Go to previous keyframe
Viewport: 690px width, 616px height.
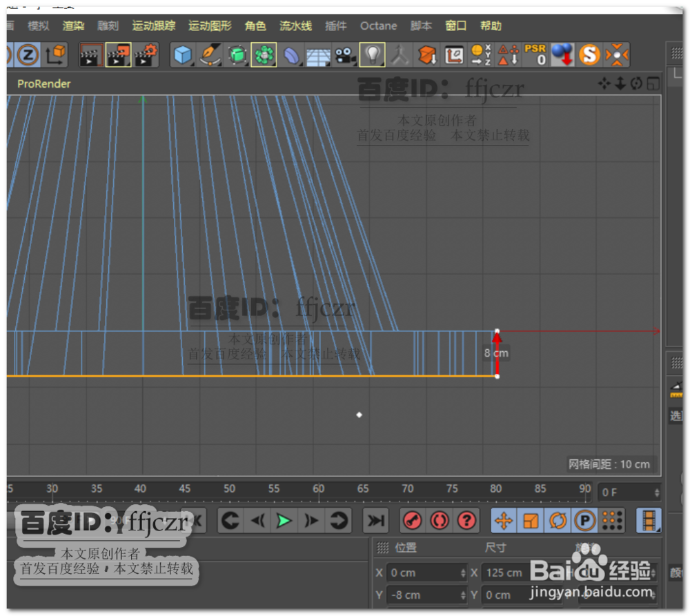click(230, 521)
